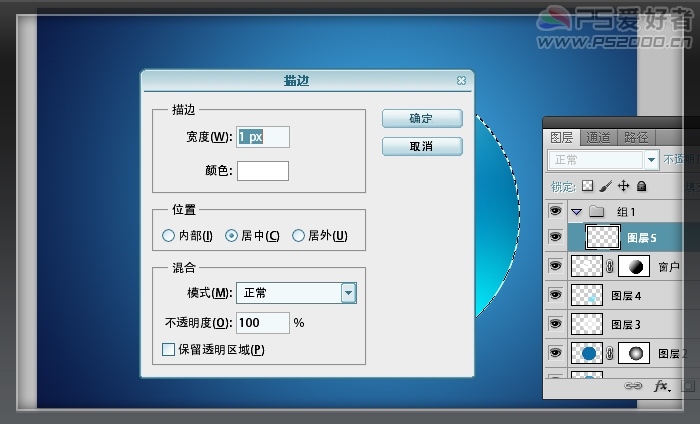Hide the 图层 2 layer eye
Screen dimensions: 700x424
tap(555, 353)
